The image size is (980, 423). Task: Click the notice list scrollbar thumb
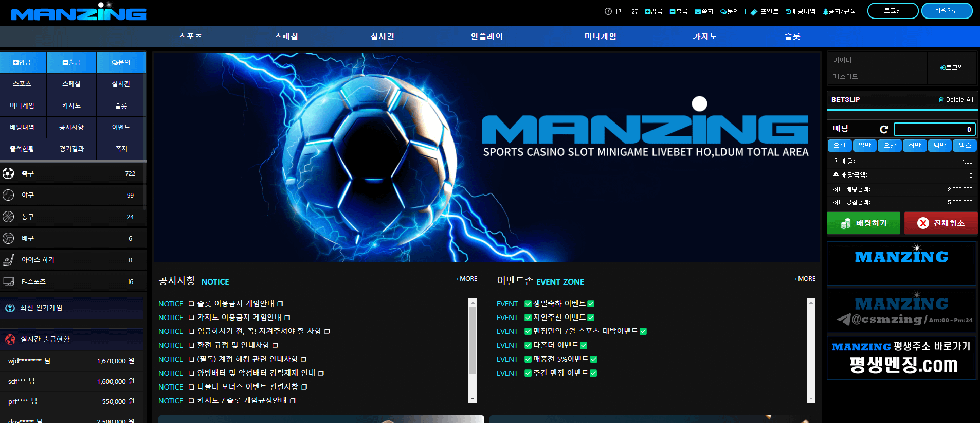(473, 341)
